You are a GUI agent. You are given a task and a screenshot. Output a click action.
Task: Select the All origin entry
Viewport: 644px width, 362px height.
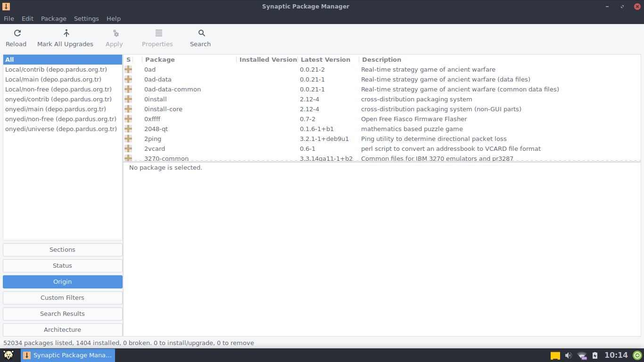click(x=63, y=59)
